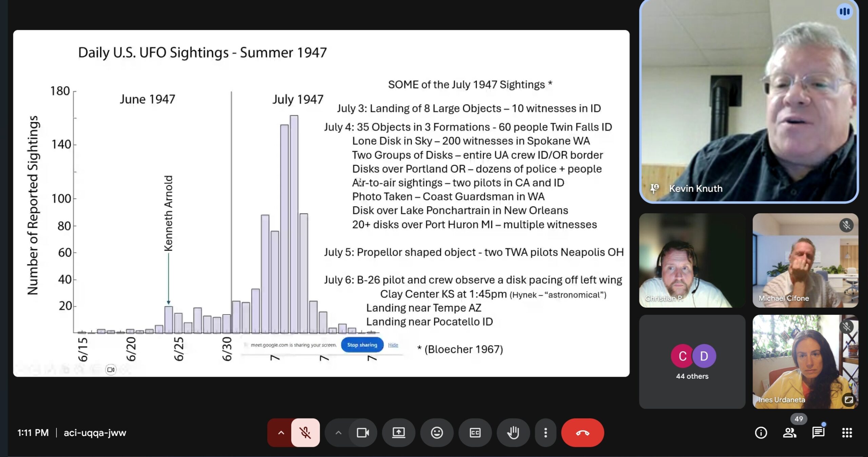Show the people participants panel
The width and height of the screenshot is (868, 457).
[x=789, y=433]
